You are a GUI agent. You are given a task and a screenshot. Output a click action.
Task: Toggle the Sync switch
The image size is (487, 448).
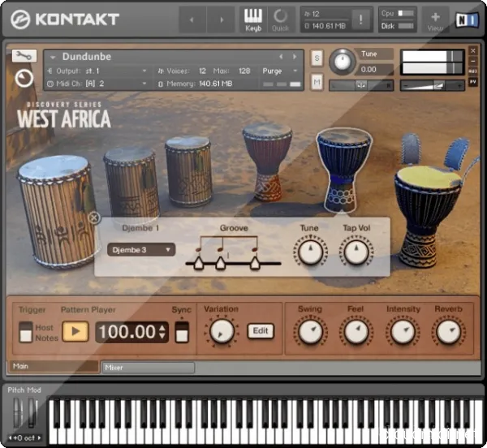182,331
